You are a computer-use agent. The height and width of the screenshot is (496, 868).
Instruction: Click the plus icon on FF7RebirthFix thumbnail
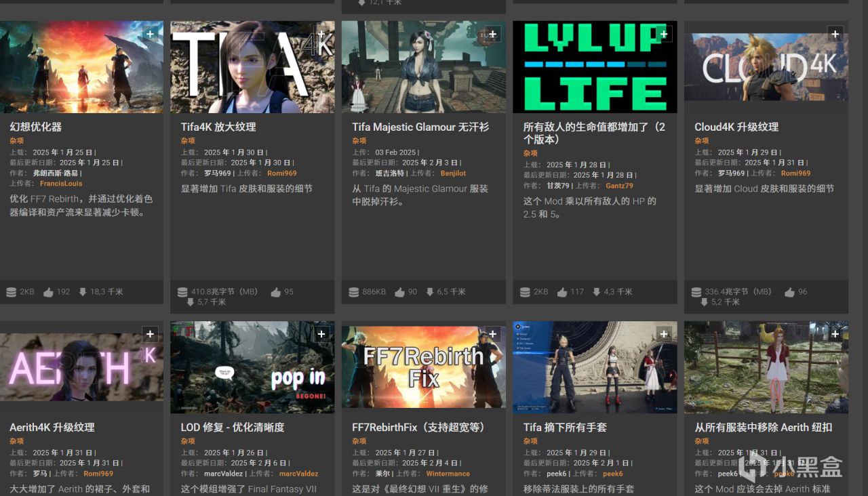(493, 334)
